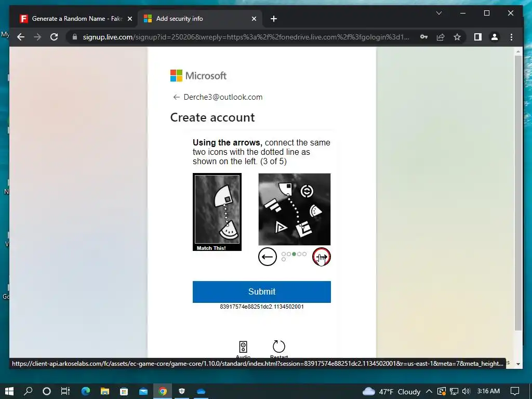Click the 47°F Cloudy weather widget

[391, 392]
